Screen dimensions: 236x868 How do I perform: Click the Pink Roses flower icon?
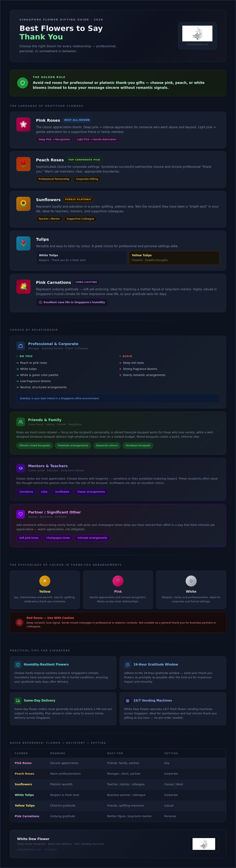tap(23, 124)
